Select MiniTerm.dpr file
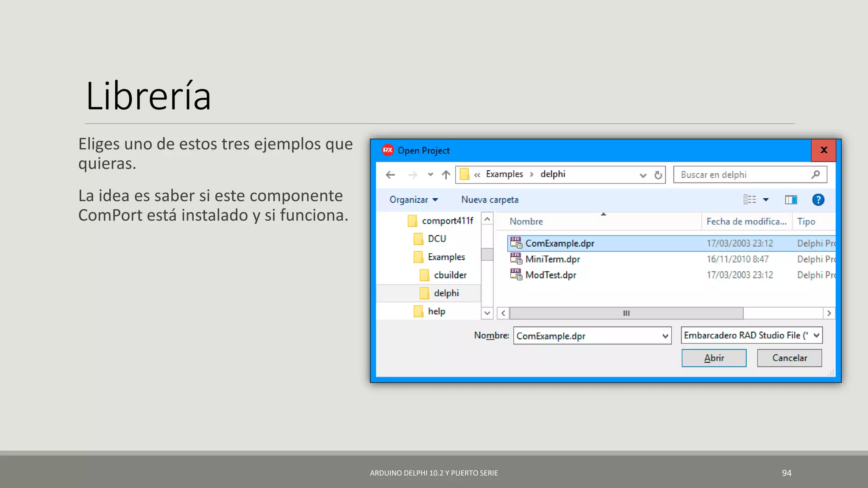The width and height of the screenshot is (868, 488). [671, 259]
